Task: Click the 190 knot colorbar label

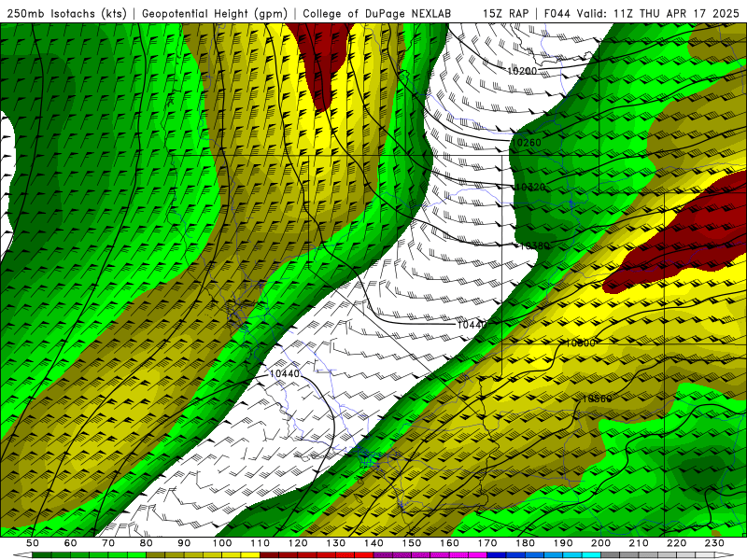Action: click(x=563, y=543)
